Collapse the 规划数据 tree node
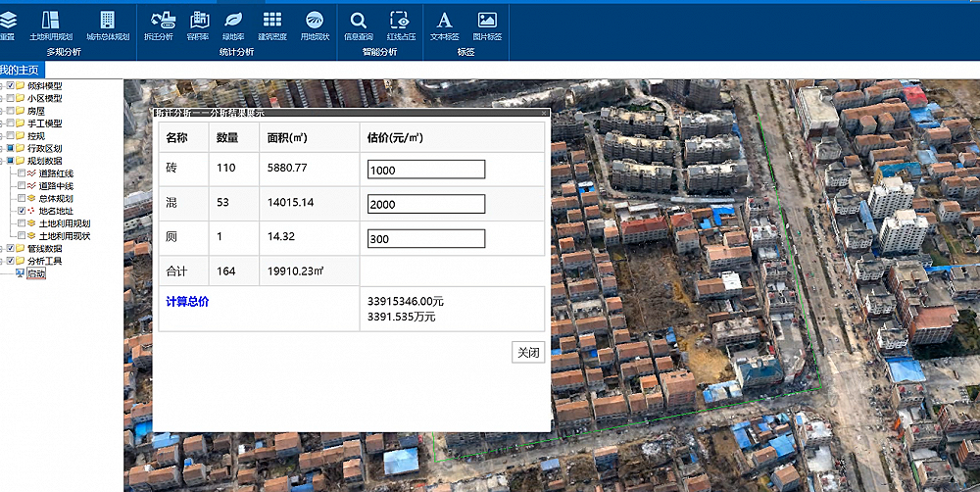 pyautogui.click(x=2, y=161)
